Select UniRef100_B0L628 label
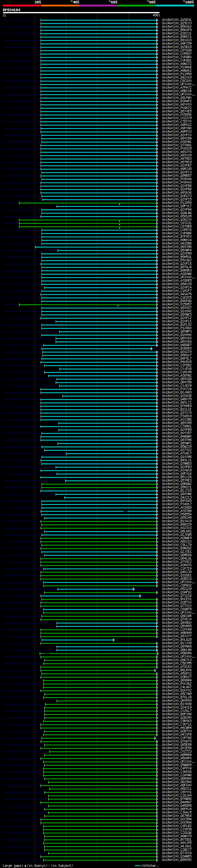The width and height of the screenshot is (197, 868). (176, 640)
